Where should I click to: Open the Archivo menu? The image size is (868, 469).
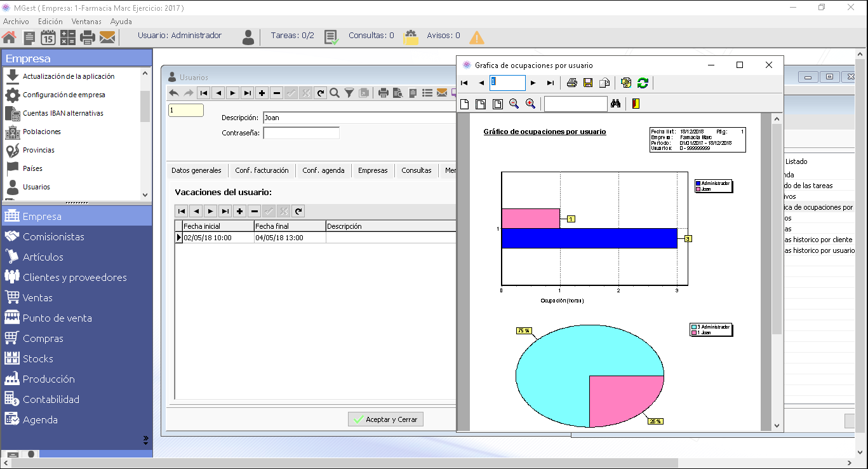click(x=16, y=21)
